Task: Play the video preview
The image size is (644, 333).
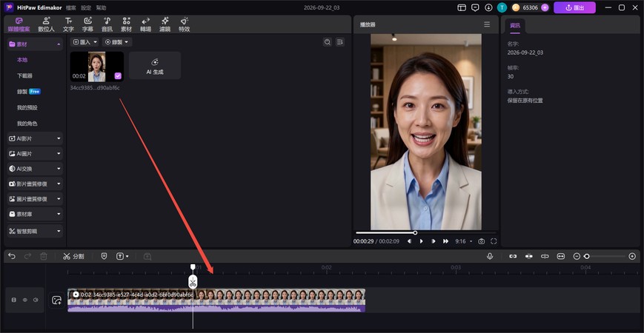Action: click(421, 241)
